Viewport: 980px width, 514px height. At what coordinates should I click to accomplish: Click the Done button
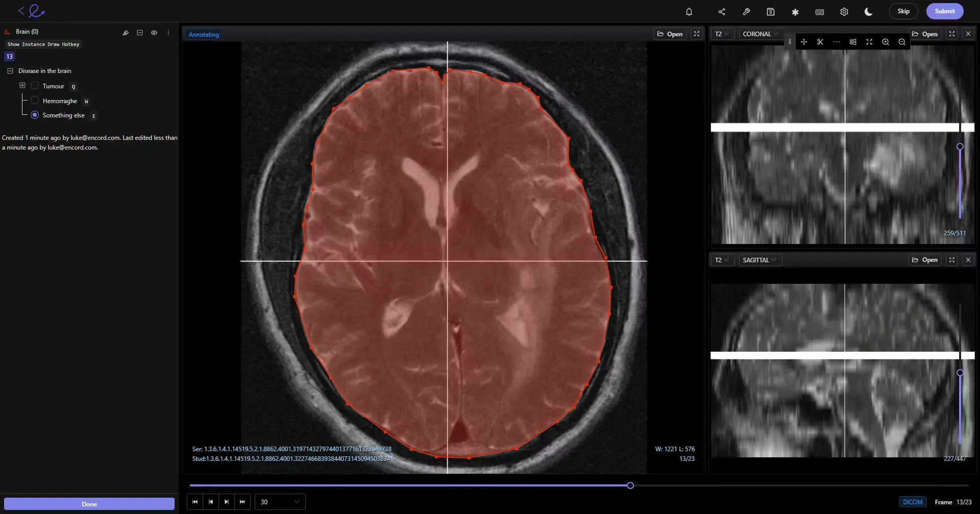point(89,504)
